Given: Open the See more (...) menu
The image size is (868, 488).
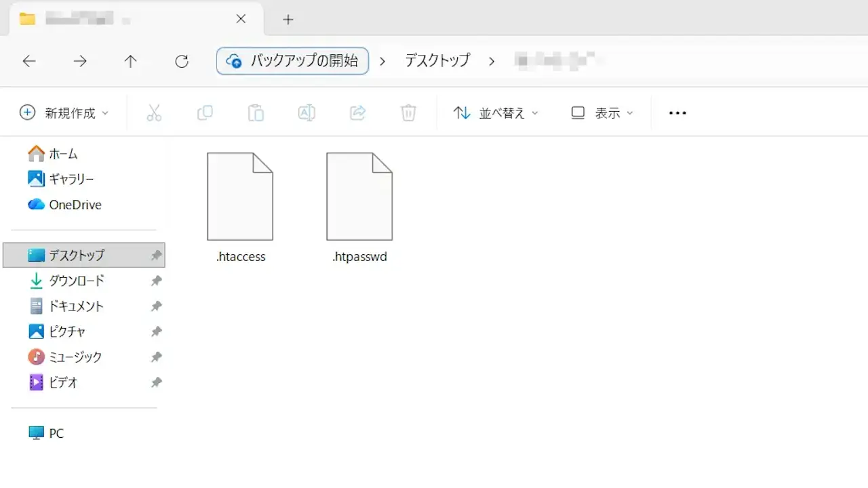Looking at the screenshot, I should click(x=677, y=113).
